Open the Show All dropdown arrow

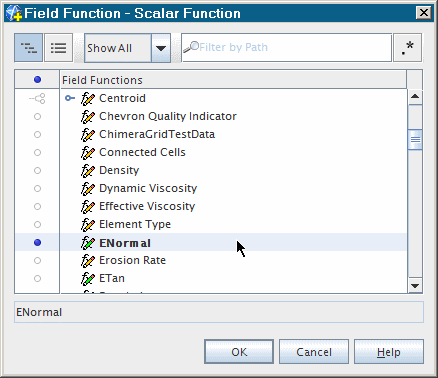[x=161, y=48]
